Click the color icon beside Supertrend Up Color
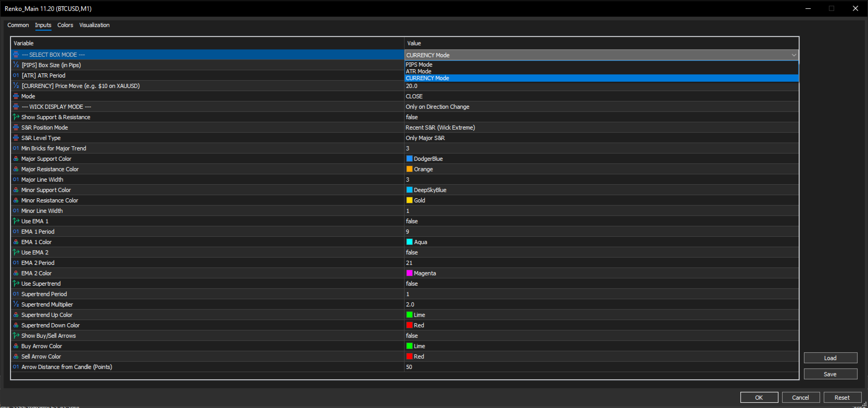 pos(16,315)
